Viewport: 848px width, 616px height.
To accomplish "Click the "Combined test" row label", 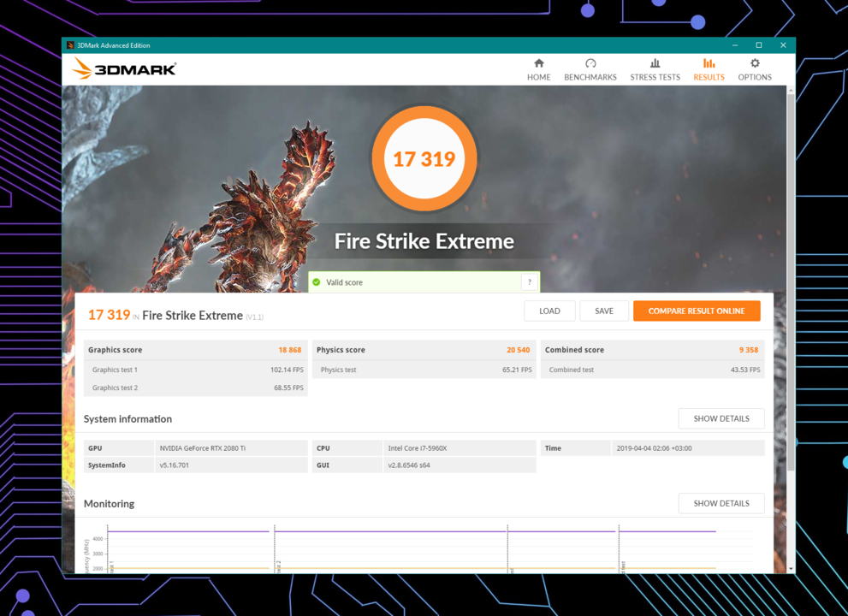I will click(571, 370).
